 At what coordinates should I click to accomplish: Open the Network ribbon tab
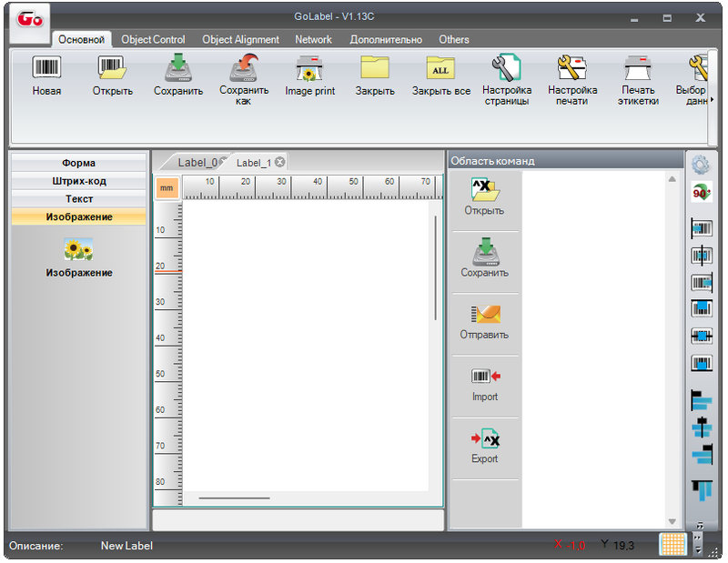313,39
